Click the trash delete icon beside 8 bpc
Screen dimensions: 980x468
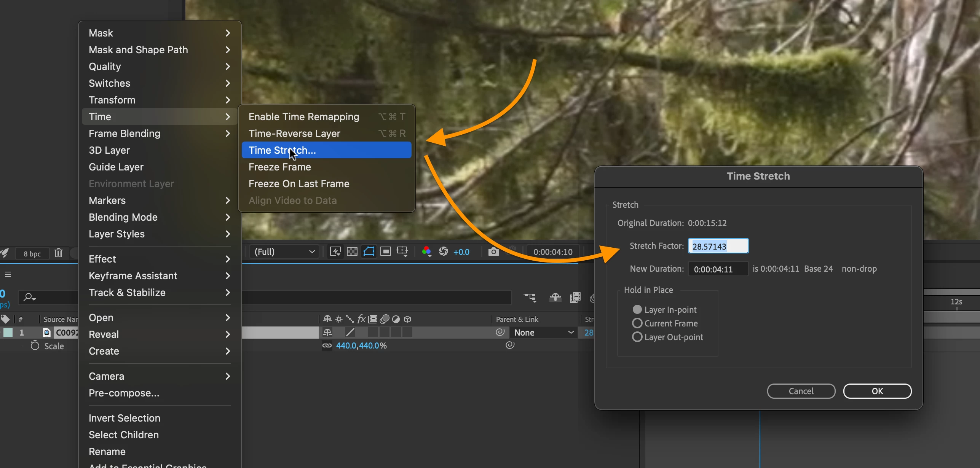tap(59, 253)
